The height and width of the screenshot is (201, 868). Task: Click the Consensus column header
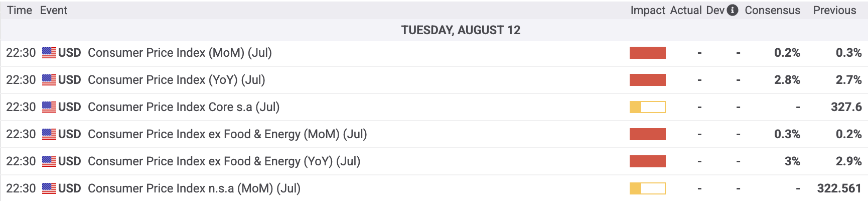(x=773, y=10)
